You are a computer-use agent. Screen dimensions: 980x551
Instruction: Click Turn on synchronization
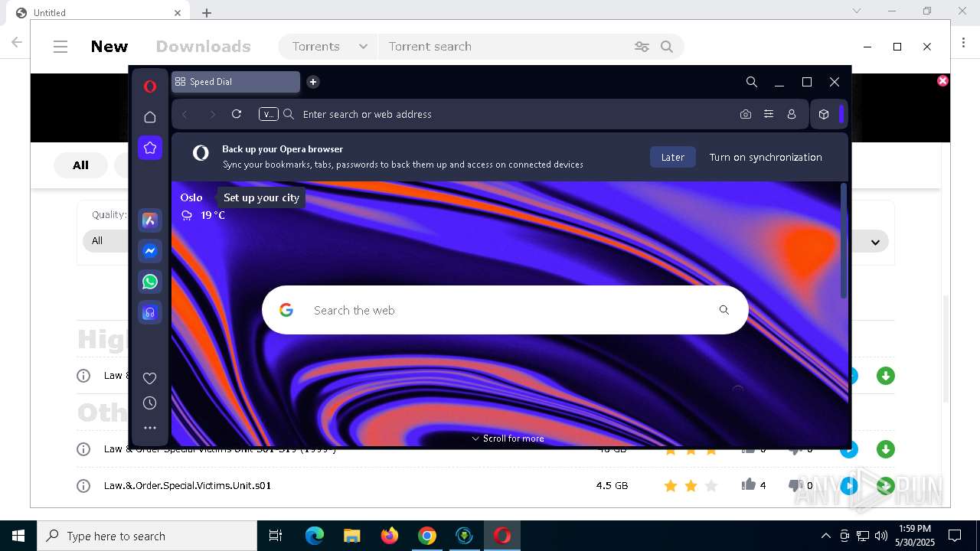point(766,157)
